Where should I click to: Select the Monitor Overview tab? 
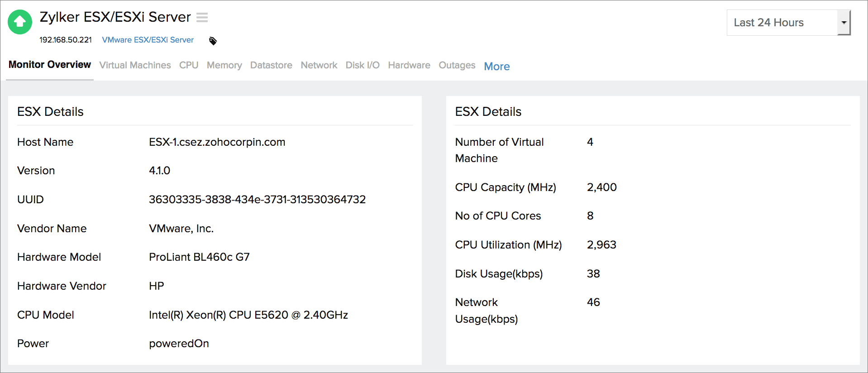coord(50,65)
